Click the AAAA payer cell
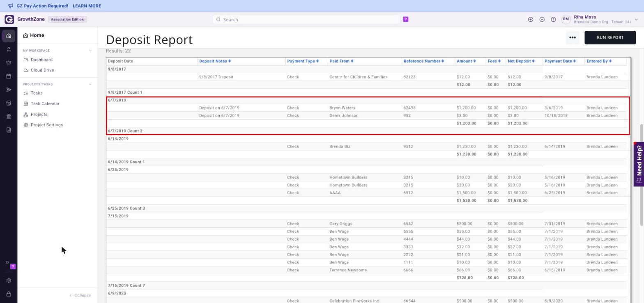644x303 pixels. pyautogui.click(x=335, y=193)
